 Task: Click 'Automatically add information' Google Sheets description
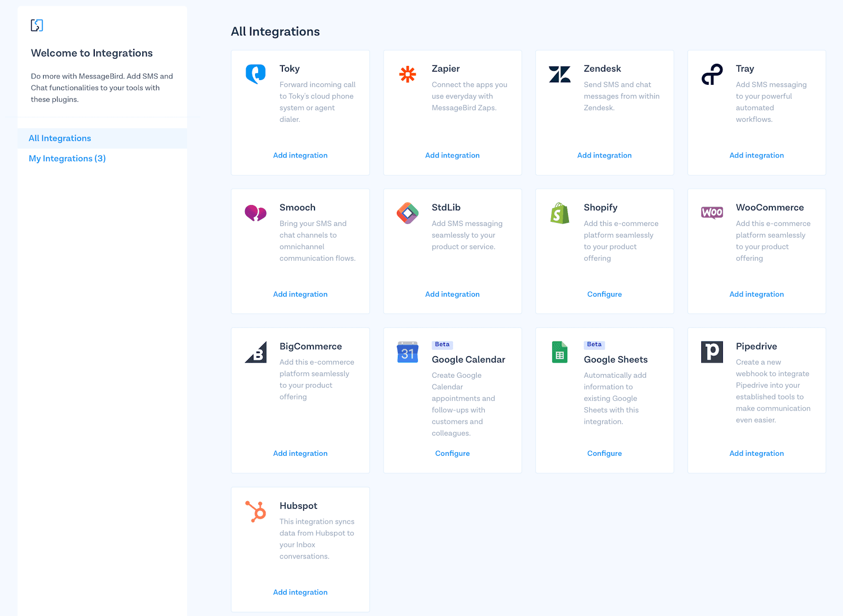(615, 398)
